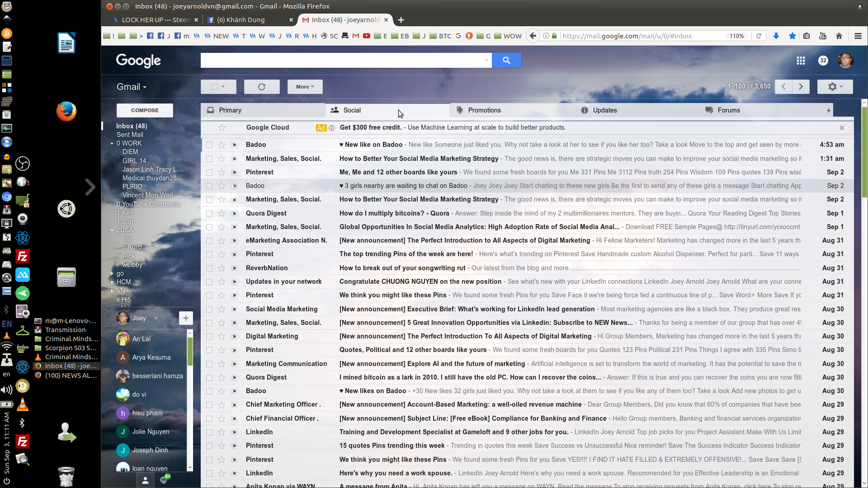Select the Social Media Marketing email checkbox
Viewport: 868px width, 488px height.
point(209,309)
